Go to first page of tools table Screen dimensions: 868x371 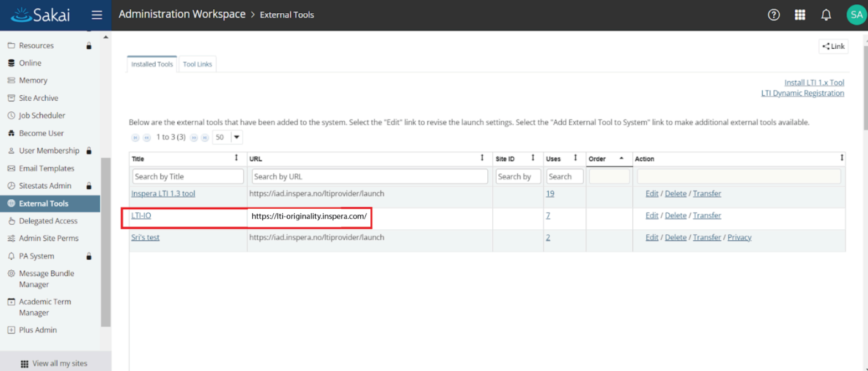tap(135, 137)
